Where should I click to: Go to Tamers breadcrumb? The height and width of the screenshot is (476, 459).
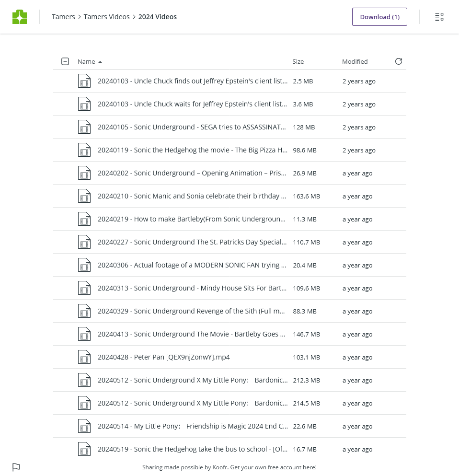(63, 17)
